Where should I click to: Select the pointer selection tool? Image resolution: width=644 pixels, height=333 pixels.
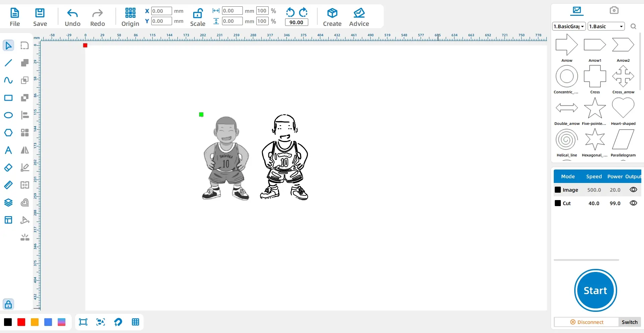8,45
